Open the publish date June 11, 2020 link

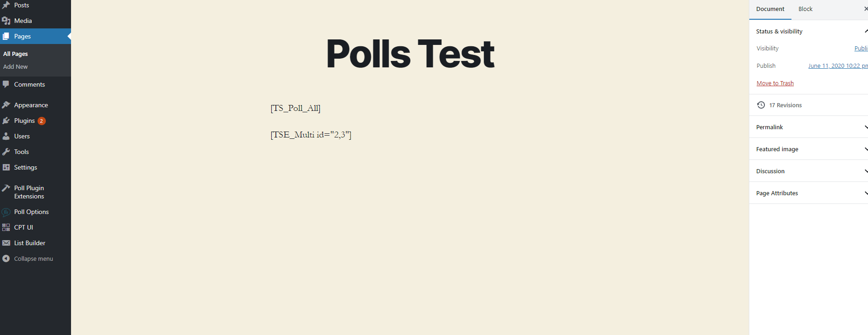click(x=838, y=66)
